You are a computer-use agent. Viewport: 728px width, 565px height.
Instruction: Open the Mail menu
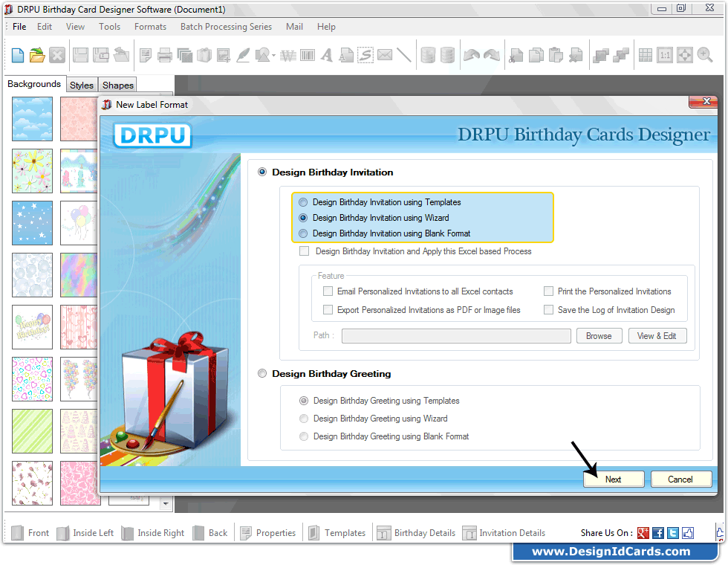tap(294, 27)
